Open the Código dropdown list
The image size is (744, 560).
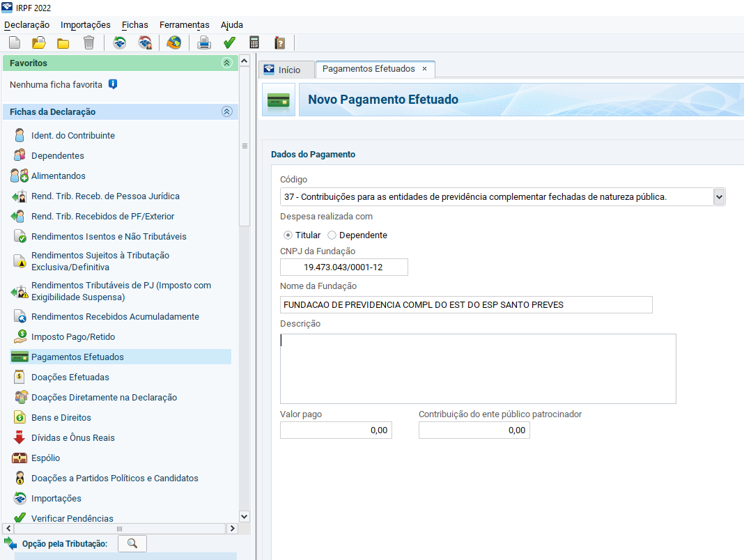coord(719,197)
